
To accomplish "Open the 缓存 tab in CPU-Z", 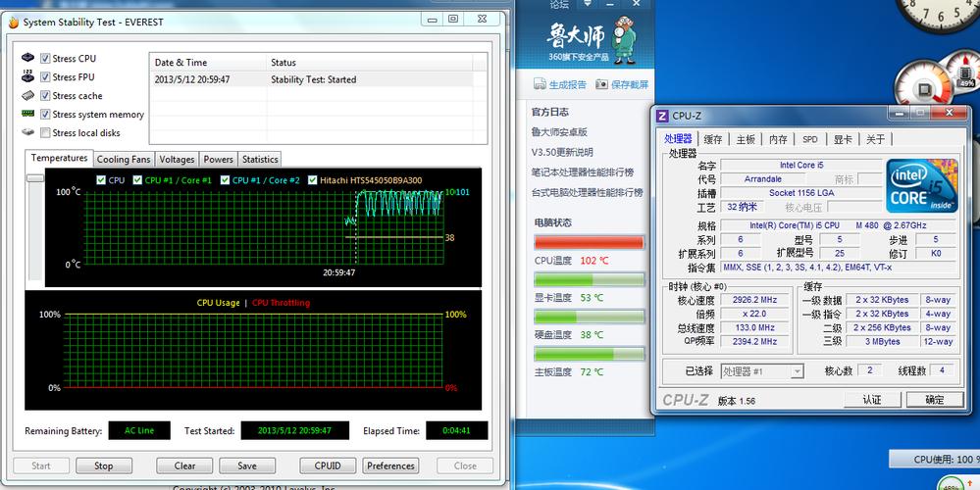I will (713, 140).
